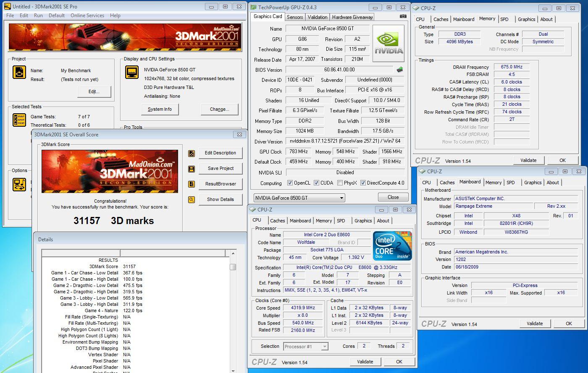Open the NVIDIA GeForce 8500 GT dropdown
This screenshot has height=373, width=588.
299,198
